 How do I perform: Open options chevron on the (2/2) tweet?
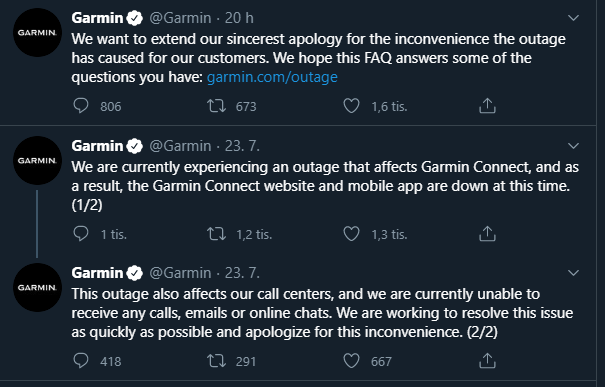[x=574, y=273]
